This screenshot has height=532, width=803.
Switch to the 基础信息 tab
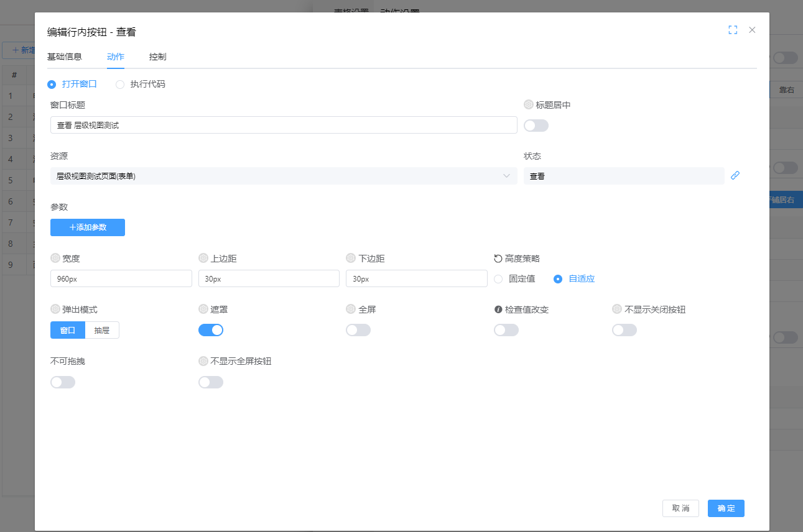[65, 57]
